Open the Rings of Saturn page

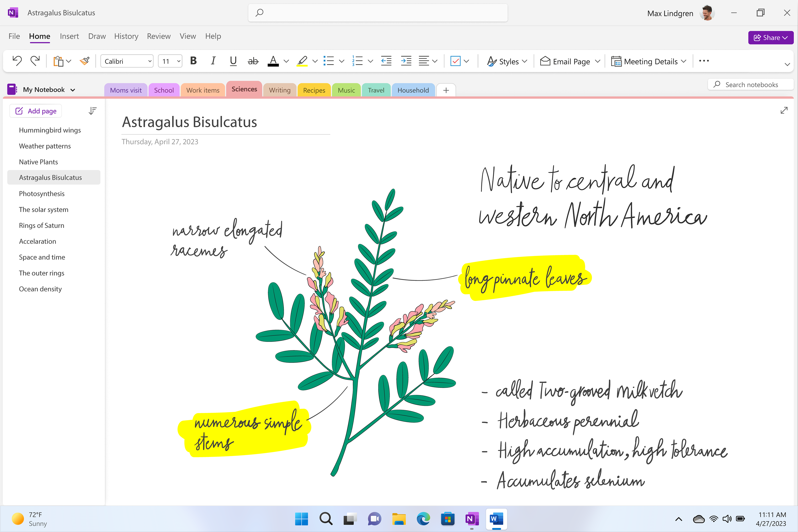pos(41,225)
